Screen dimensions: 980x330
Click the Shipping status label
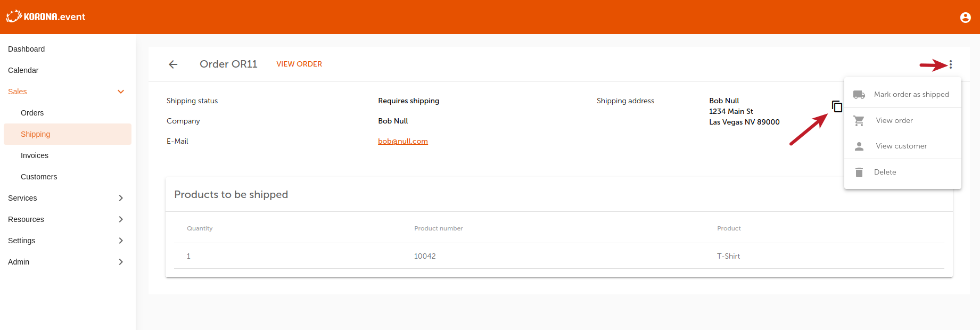(192, 101)
